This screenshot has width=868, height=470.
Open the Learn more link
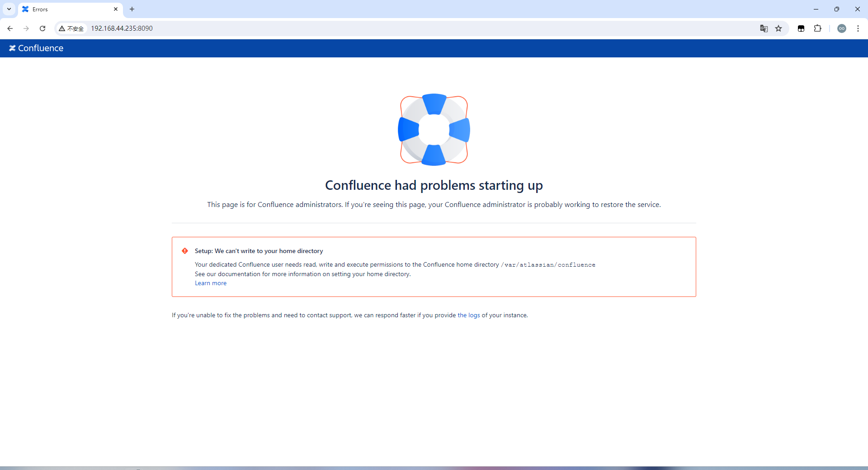tap(211, 283)
